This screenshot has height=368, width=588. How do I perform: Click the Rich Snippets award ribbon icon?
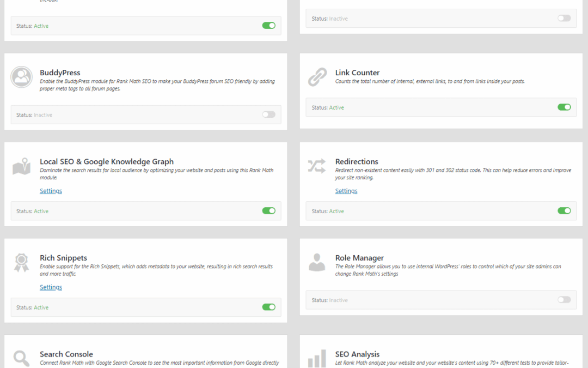(21, 262)
